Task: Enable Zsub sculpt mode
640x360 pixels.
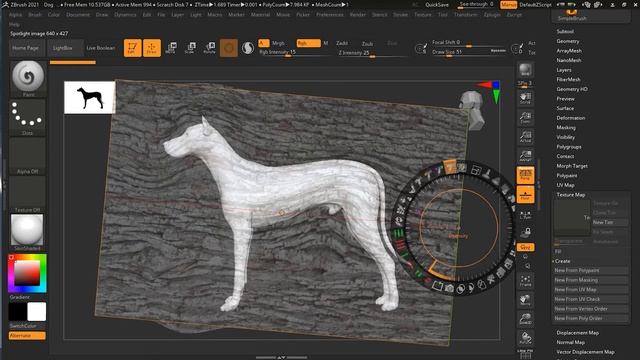Action: coord(367,43)
